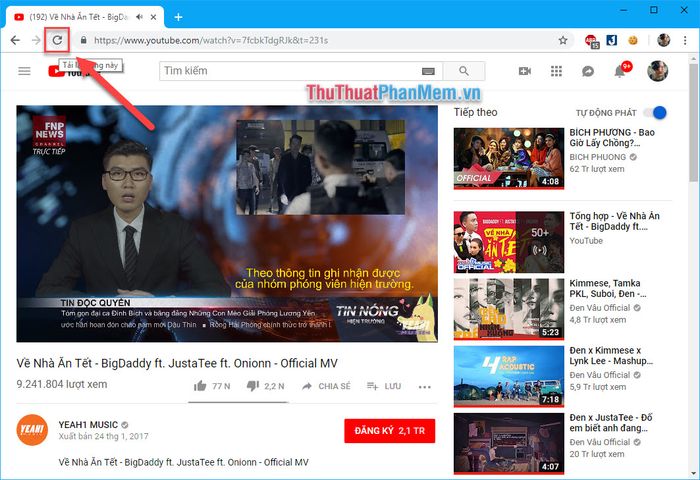The image size is (700, 480).
Task: Open the Kimmese, Tamka PKL thumbnail
Action: [x=509, y=309]
